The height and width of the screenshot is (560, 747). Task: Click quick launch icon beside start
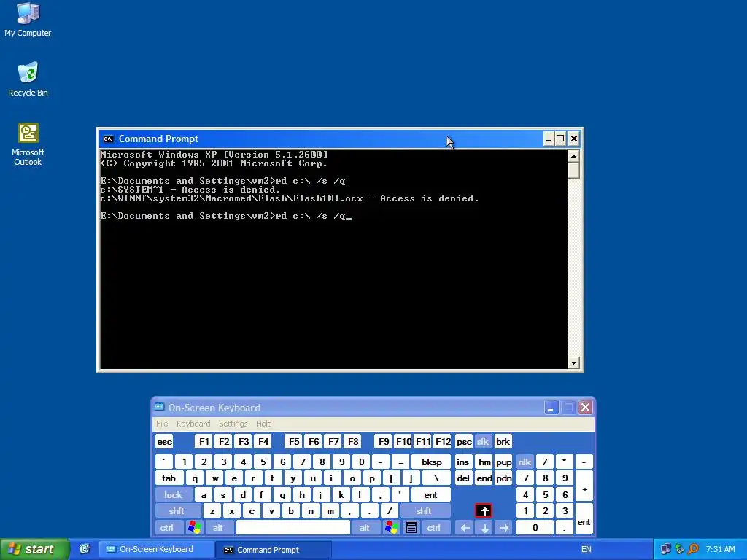(85, 549)
